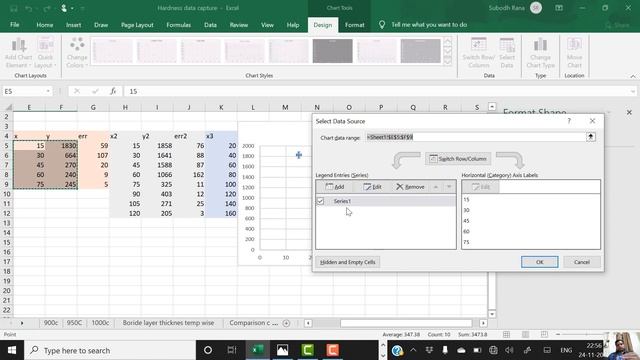This screenshot has height=360, width=640.
Task: Click the Cancel button in dialog
Action: point(582,262)
